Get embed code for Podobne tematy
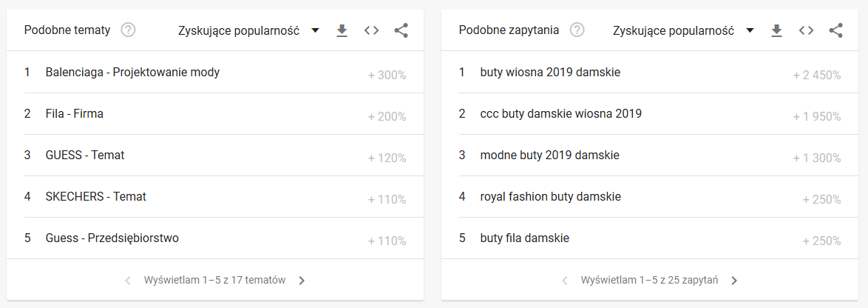868x308 pixels. (371, 30)
